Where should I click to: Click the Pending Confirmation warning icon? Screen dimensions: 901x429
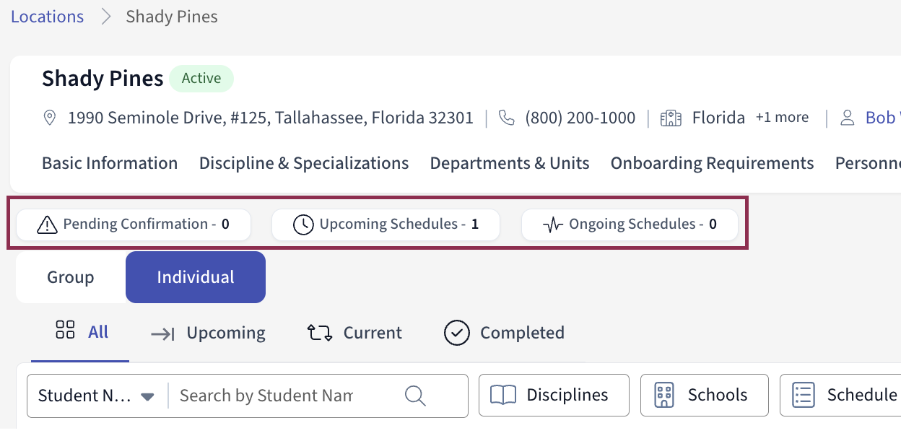coord(47,225)
